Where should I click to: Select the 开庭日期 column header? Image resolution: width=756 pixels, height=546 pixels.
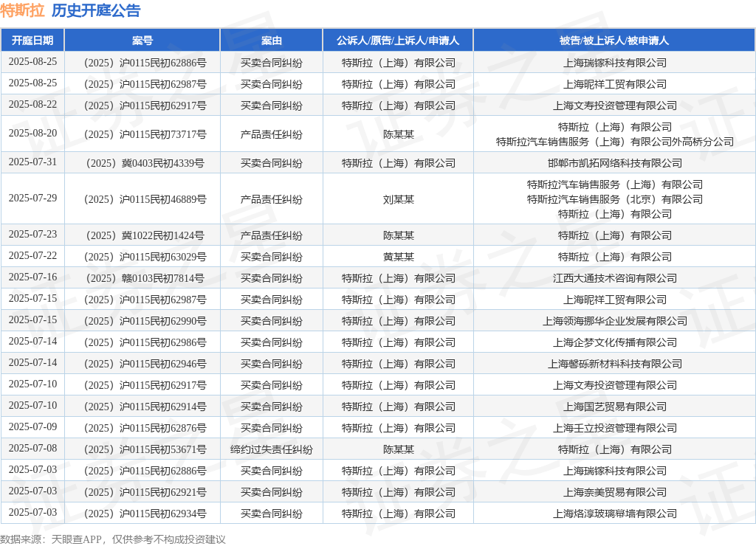click(x=32, y=41)
